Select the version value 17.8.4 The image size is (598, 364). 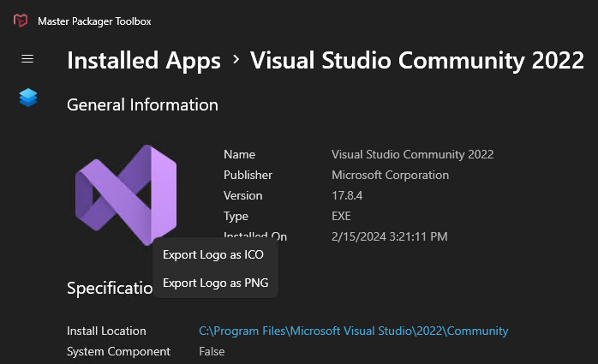pos(347,195)
